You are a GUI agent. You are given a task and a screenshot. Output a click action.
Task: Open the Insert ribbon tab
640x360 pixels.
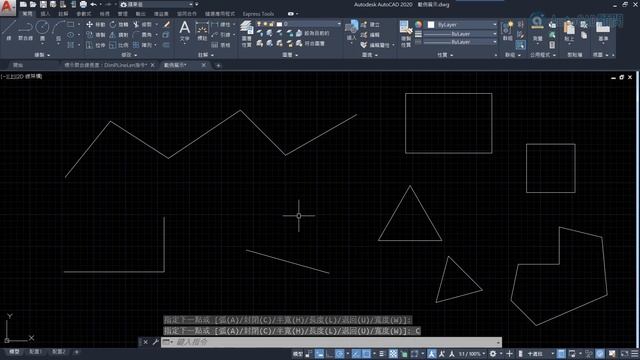(x=45, y=13)
